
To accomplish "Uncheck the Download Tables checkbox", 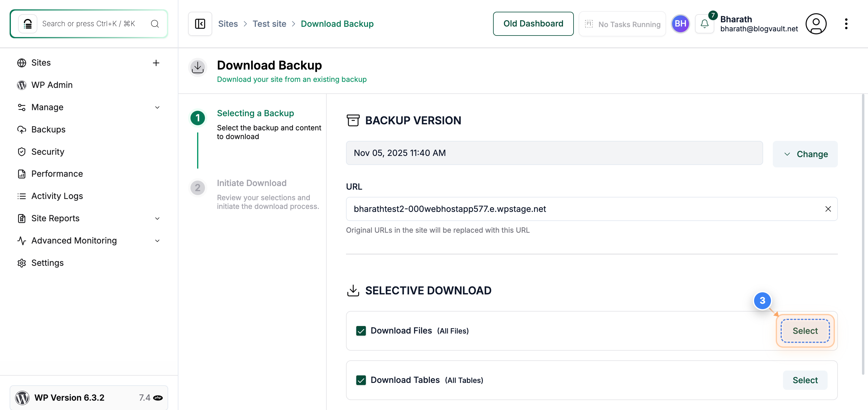I will pyautogui.click(x=361, y=380).
